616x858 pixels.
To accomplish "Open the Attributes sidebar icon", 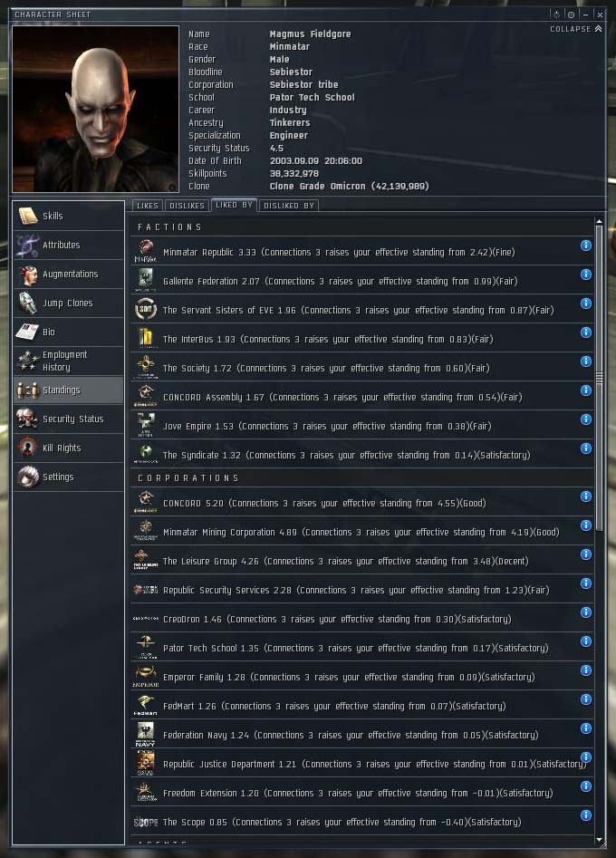I will coord(27,246).
